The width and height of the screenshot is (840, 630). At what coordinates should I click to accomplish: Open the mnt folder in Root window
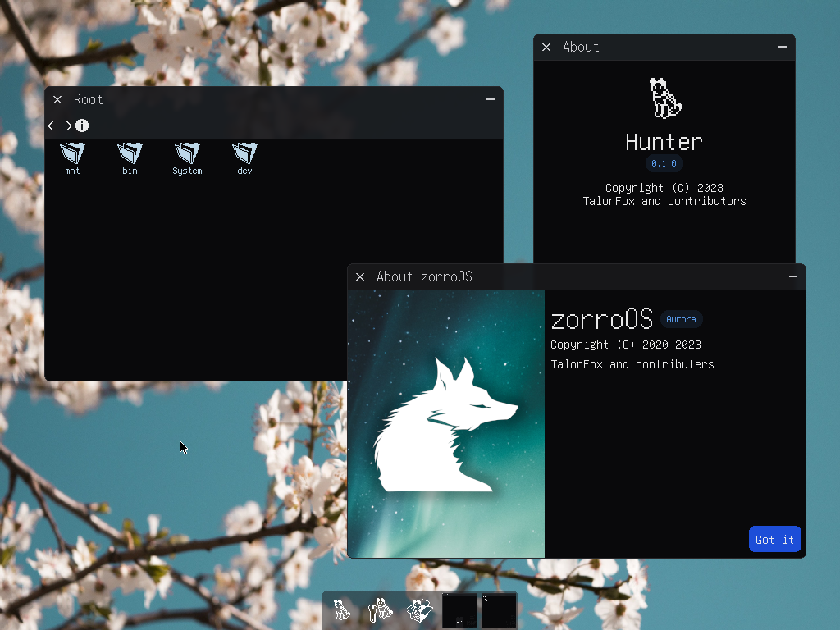coord(72,158)
